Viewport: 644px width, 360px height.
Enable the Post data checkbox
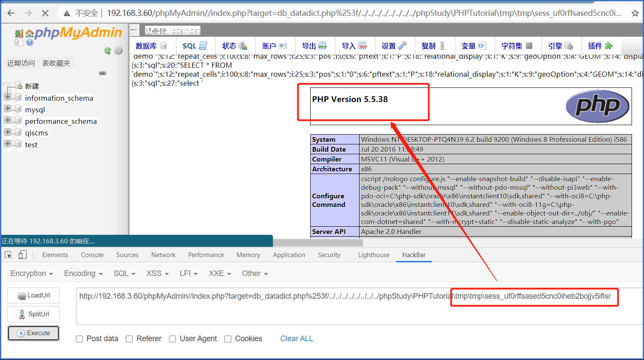(79, 339)
